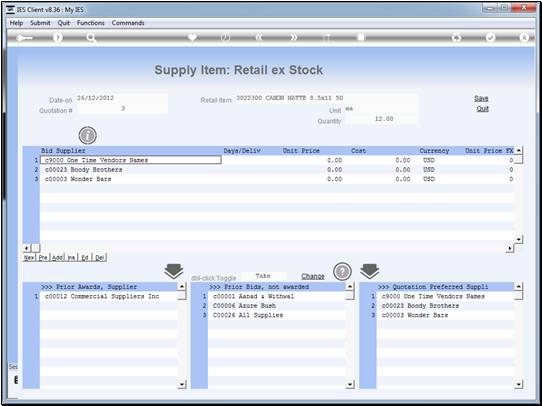This screenshot has height=406, width=542.
Task: Click the double right arrow toolbar icon
Action: click(293, 38)
